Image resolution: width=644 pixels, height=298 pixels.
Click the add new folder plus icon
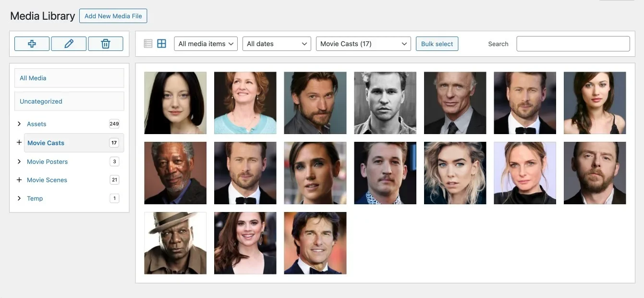click(x=32, y=44)
